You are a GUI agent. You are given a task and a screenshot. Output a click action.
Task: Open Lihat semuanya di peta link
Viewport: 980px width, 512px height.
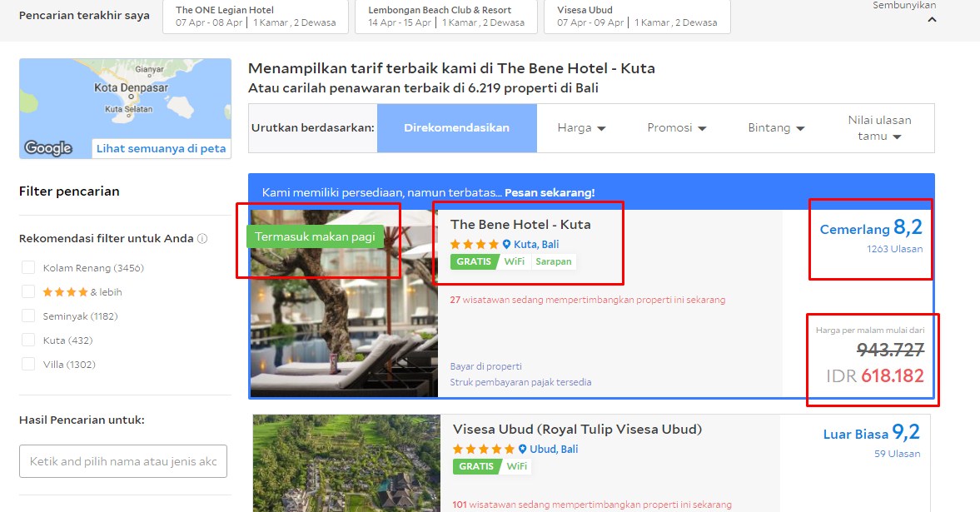click(161, 149)
